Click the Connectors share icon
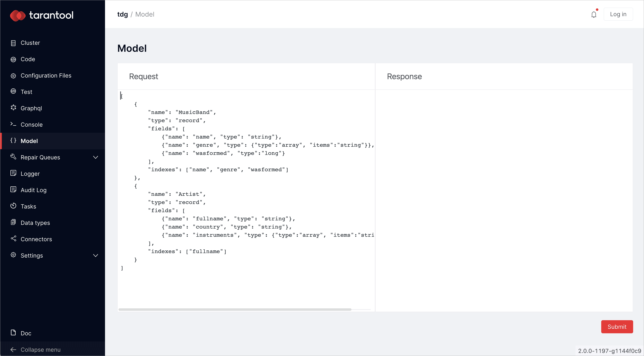 (x=13, y=239)
